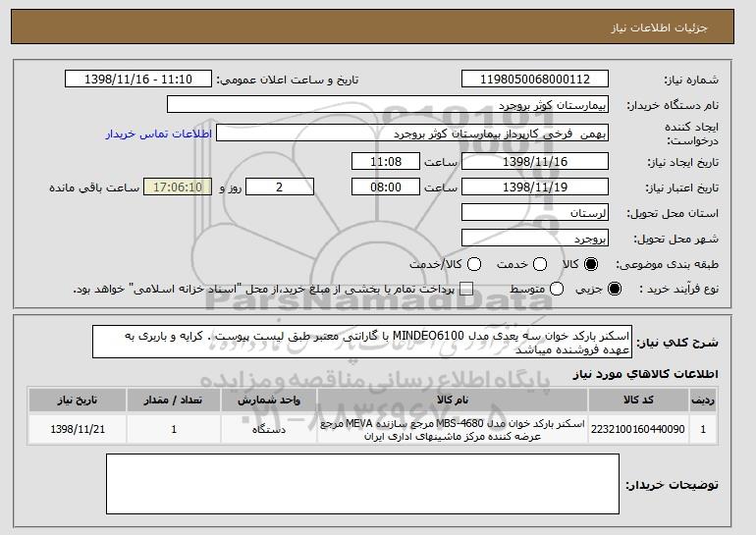Click the label نوع فرآیند خرید
This screenshot has width=756, height=535.
(678, 290)
